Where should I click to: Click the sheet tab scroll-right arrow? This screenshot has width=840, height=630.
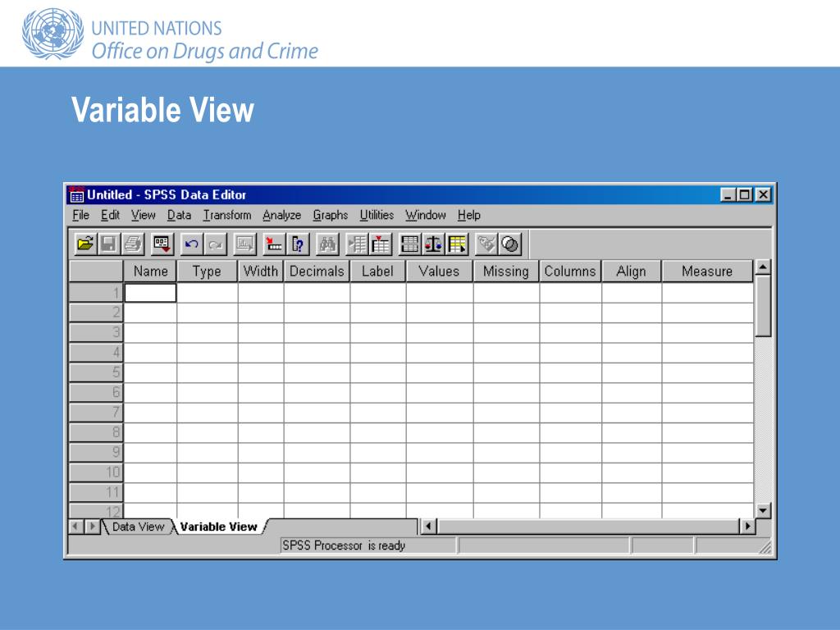coord(92,527)
